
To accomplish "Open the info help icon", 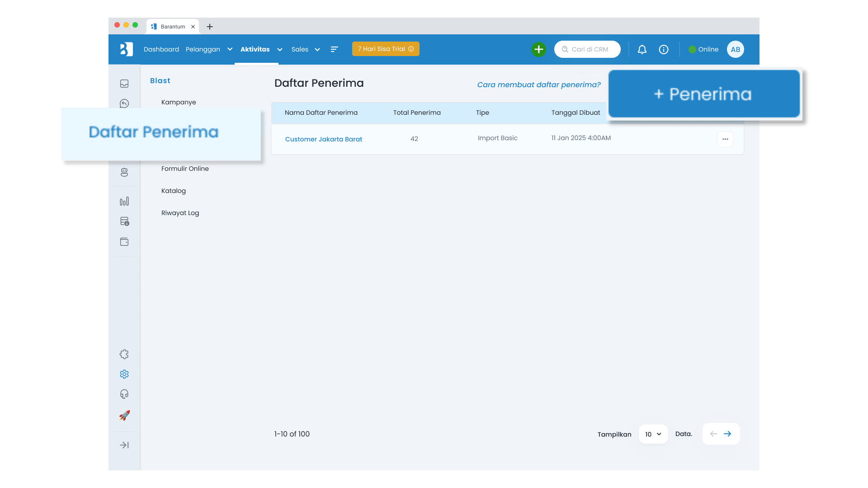I will 663,49.
